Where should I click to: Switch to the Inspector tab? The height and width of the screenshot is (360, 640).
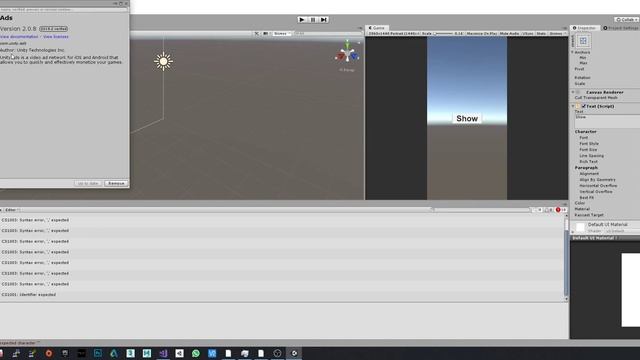point(584,28)
